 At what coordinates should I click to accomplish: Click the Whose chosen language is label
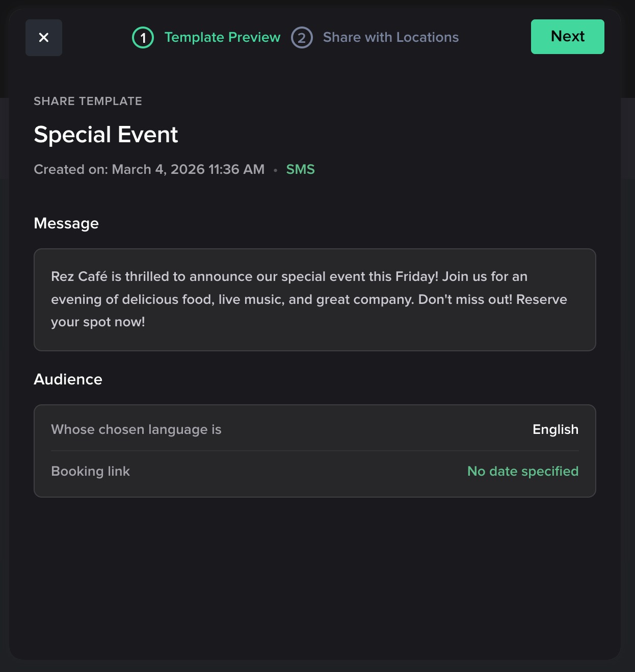tap(136, 429)
